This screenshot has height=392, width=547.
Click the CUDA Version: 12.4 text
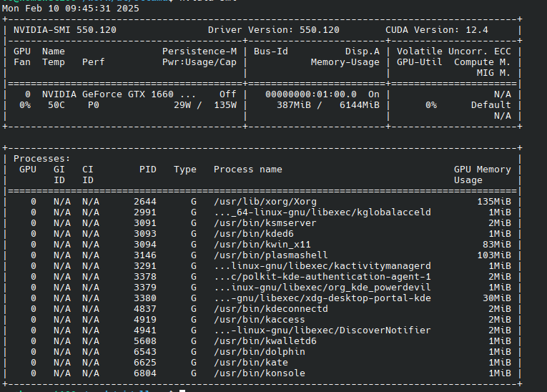[437, 30]
